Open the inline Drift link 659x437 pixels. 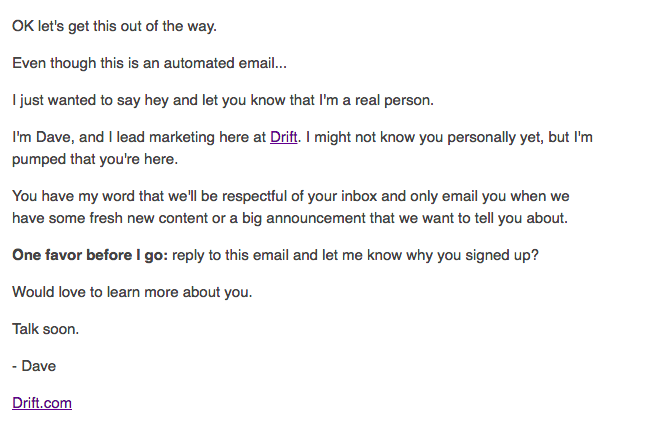[284, 137]
